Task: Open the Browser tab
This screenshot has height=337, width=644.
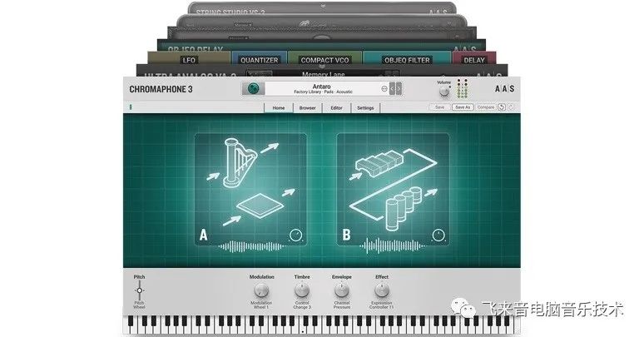Action: click(x=307, y=107)
